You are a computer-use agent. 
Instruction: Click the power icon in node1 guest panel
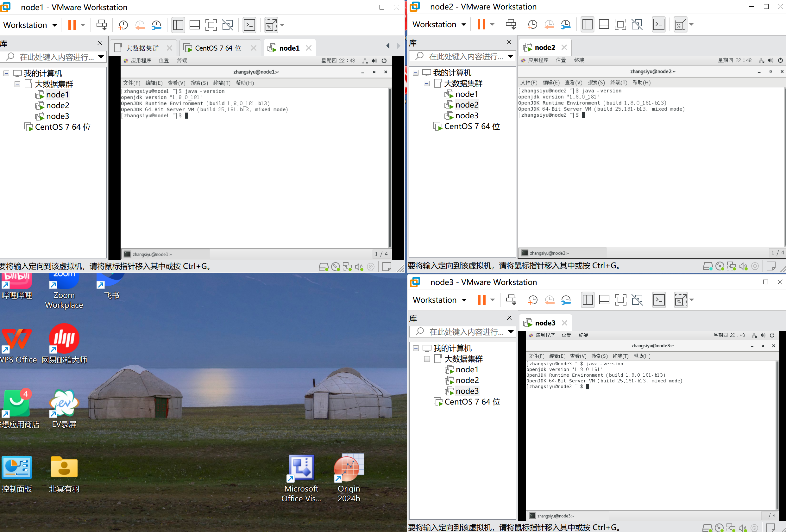coord(384,60)
